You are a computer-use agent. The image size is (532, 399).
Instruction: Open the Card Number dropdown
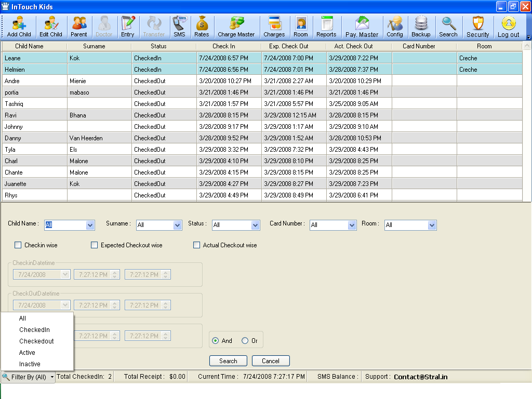click(352, 225)
